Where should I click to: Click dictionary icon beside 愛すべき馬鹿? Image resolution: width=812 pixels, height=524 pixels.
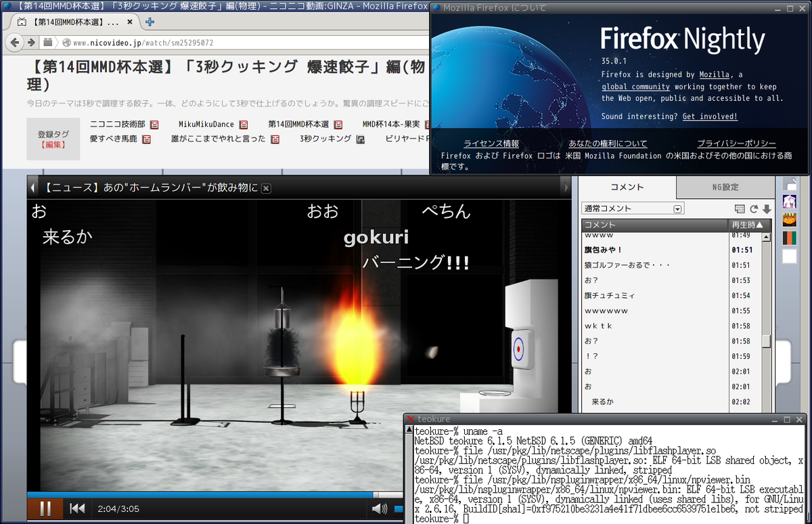(x=146, y=139)
